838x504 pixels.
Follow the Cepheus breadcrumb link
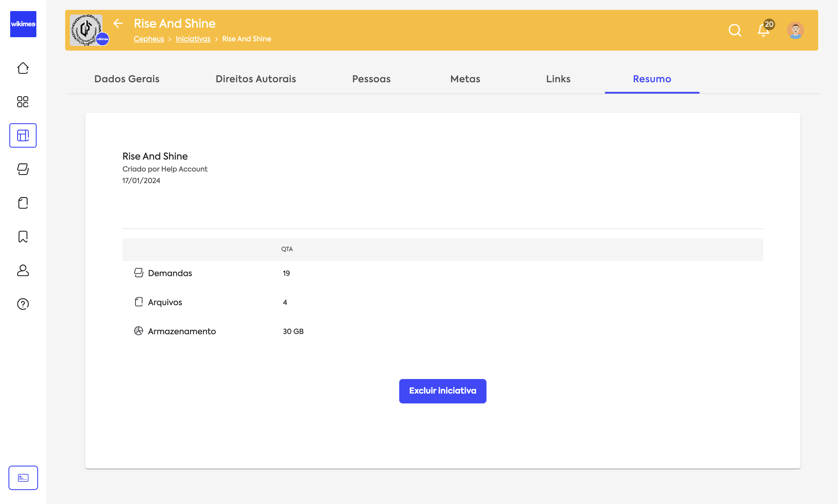click(x=149, y=39)
